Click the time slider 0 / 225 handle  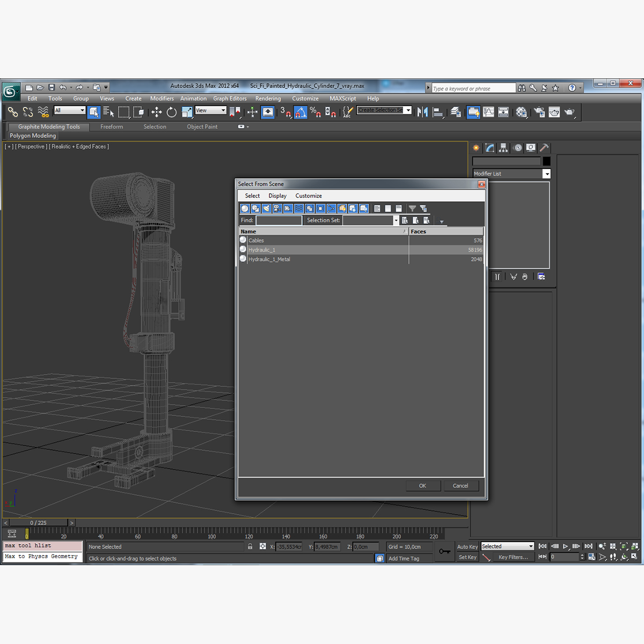tap(38, 523)
